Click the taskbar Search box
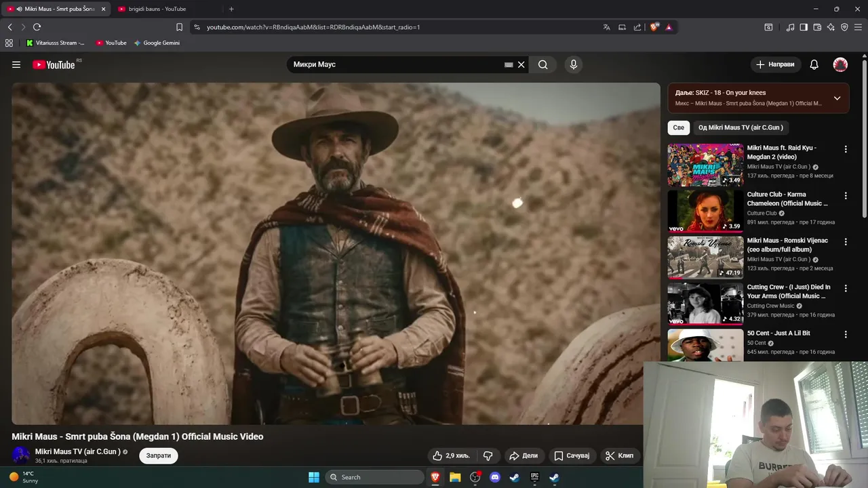Image resolution: width=868 pixels, height=488 pixels. coord(374,477)
